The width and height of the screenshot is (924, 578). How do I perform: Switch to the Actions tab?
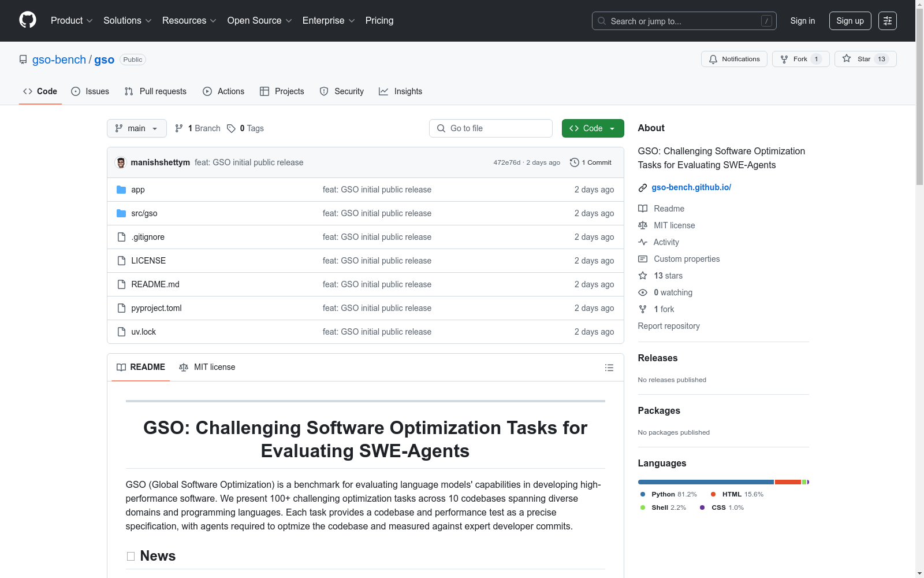223,91
